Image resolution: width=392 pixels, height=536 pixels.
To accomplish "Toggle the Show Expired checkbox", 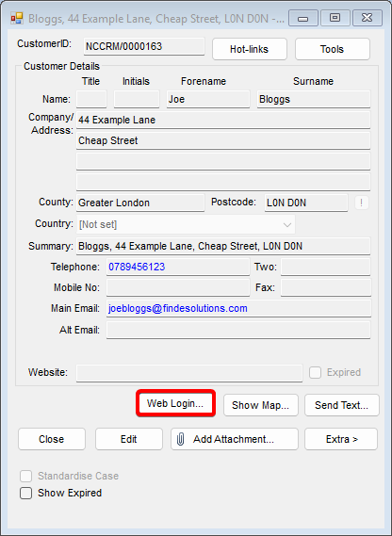I will pos(26,493).
